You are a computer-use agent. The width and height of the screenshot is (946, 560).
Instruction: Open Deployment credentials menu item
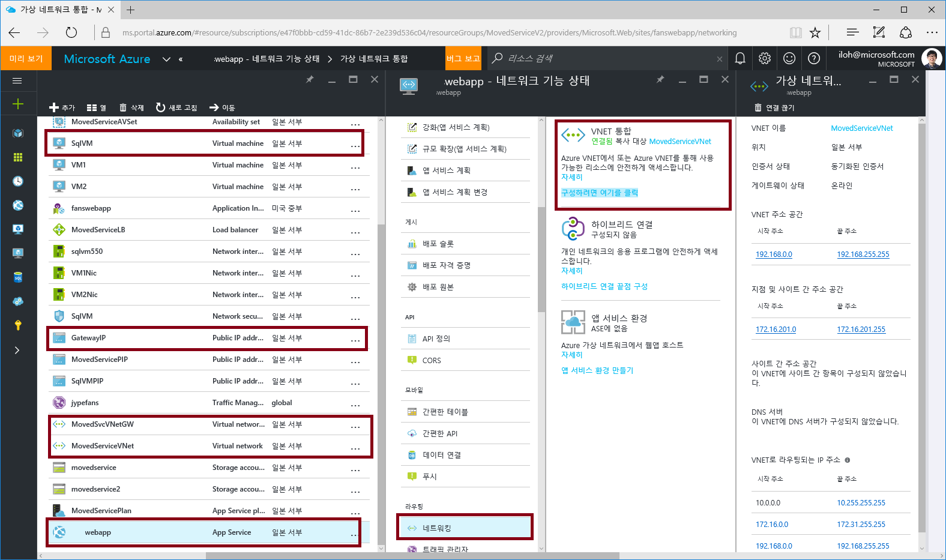465,265
